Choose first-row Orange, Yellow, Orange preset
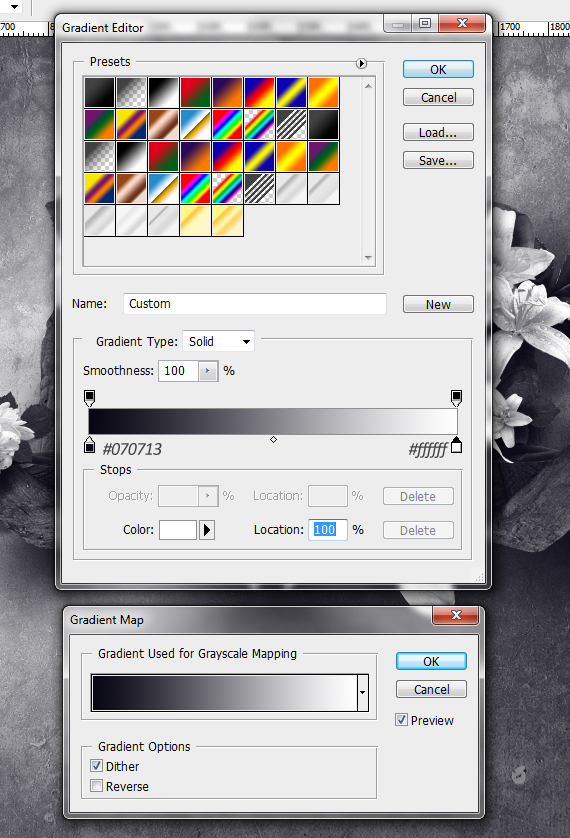The width and height of the screenshot is (570, 838). point(323,92)
